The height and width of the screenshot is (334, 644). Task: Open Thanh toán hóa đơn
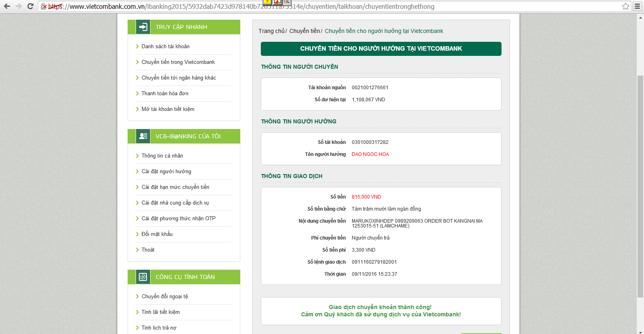pyautogui.click(x=165, y=94)
